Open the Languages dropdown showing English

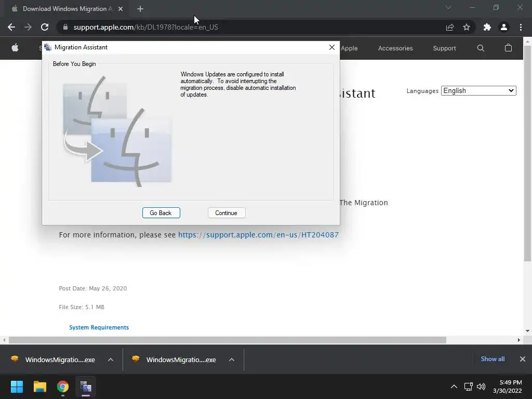click(478, 90)
